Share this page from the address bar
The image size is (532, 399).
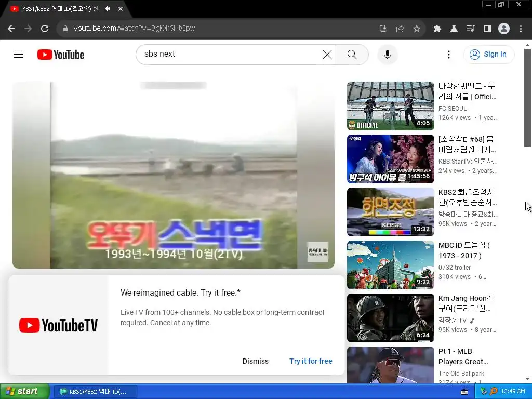pyautogui.click(x=400, y=29)
